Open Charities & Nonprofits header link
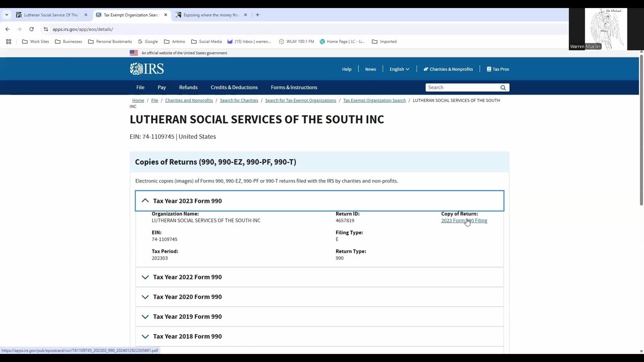The width and height of the screenshot is (644, 362). click(448, 69)
